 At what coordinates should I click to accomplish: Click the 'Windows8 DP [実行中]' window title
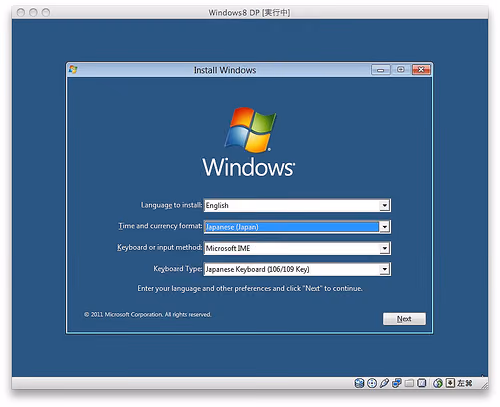pyautogui.click(x=249, y=13)
